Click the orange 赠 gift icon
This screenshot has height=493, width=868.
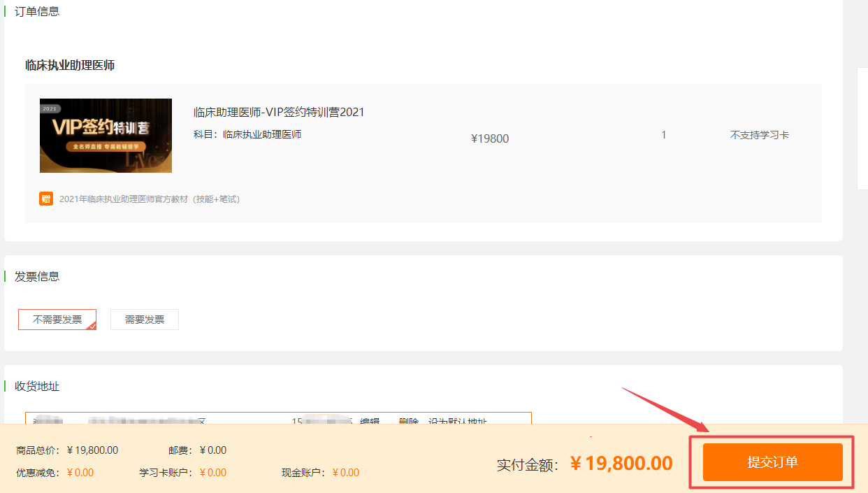pos(46,199)
